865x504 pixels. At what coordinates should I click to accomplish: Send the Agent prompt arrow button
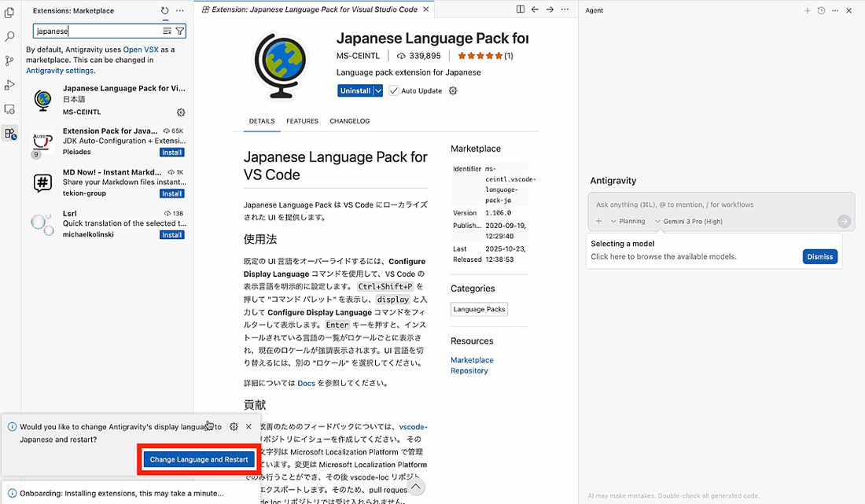(844, 221)
